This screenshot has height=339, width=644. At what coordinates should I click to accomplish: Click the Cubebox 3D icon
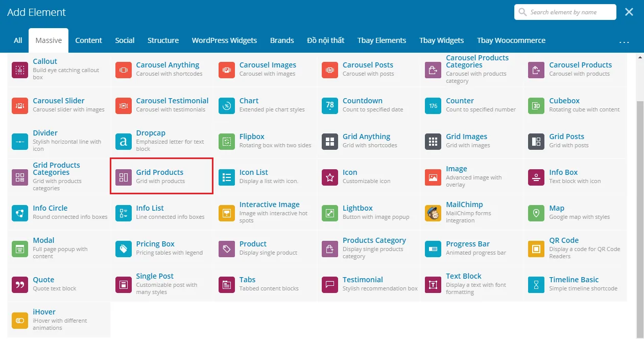click(x=536, y=105)
